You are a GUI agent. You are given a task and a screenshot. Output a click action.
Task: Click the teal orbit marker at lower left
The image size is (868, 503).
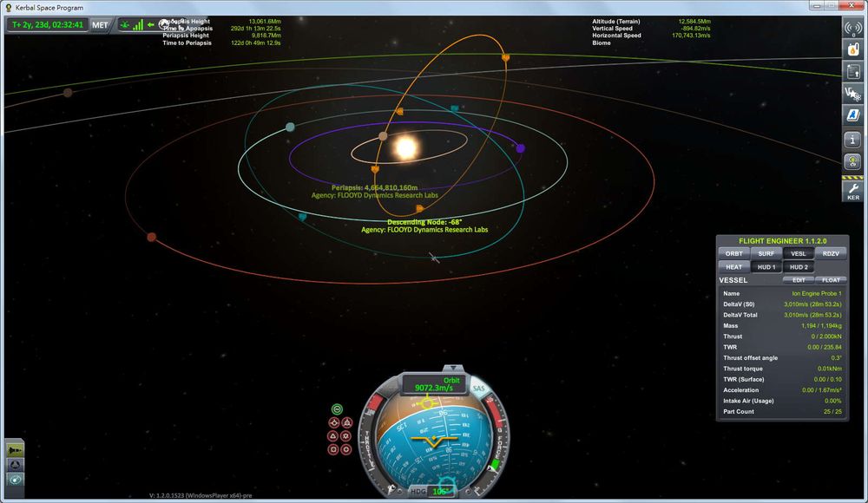coord(302,216)
